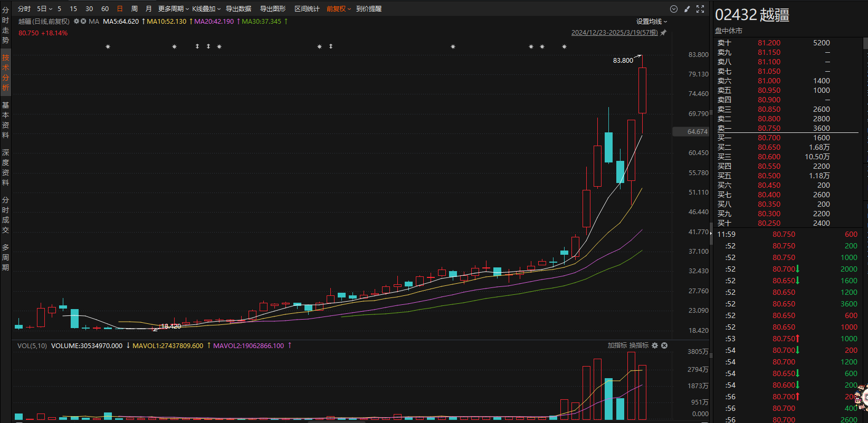Expand the 更多周期 dropdown

pyautogui.click(x=173, y=9)
